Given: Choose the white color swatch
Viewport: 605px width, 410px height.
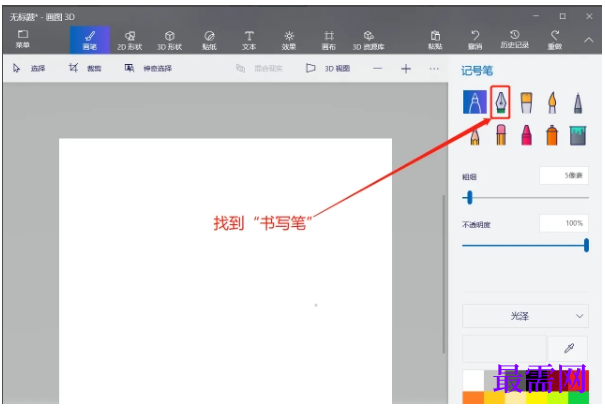Looking at the screenshot, I should [x=473, y=380].
